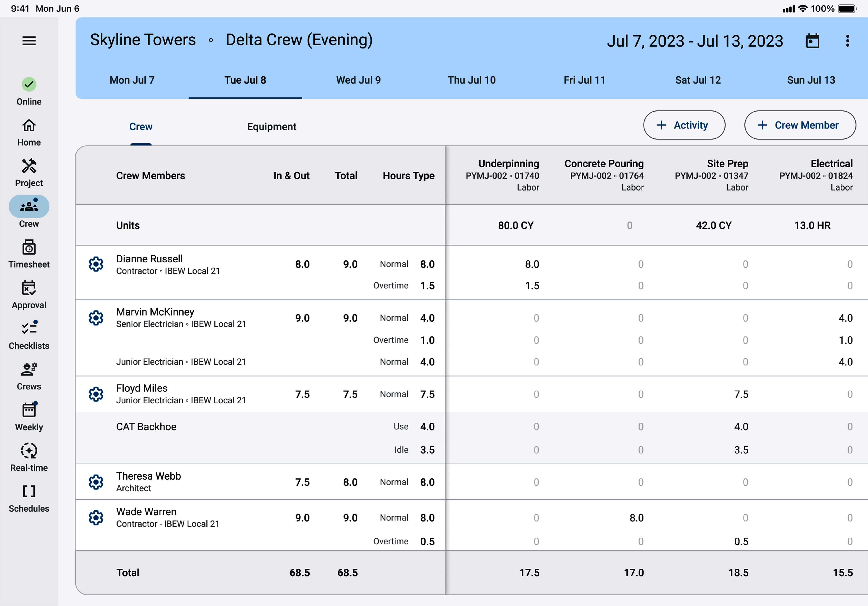
Task: Click the Online status indicator
Action: 29,91
